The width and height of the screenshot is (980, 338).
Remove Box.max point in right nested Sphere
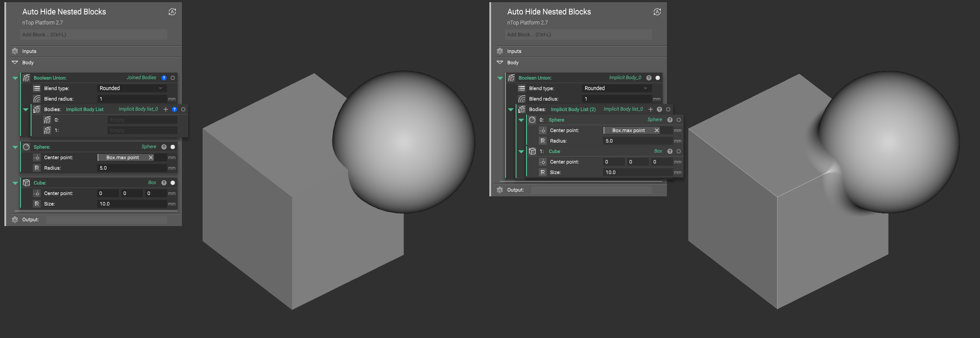coord(657,130)
